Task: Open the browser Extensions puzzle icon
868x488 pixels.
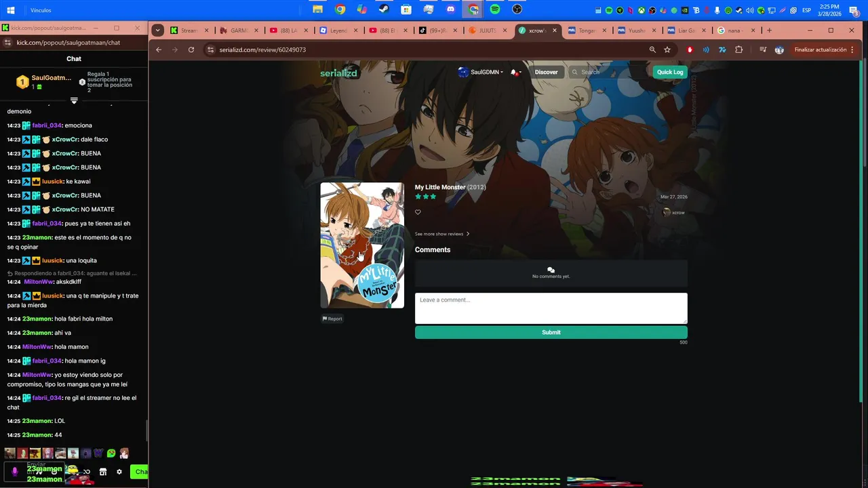Action: tap(738, 49)
